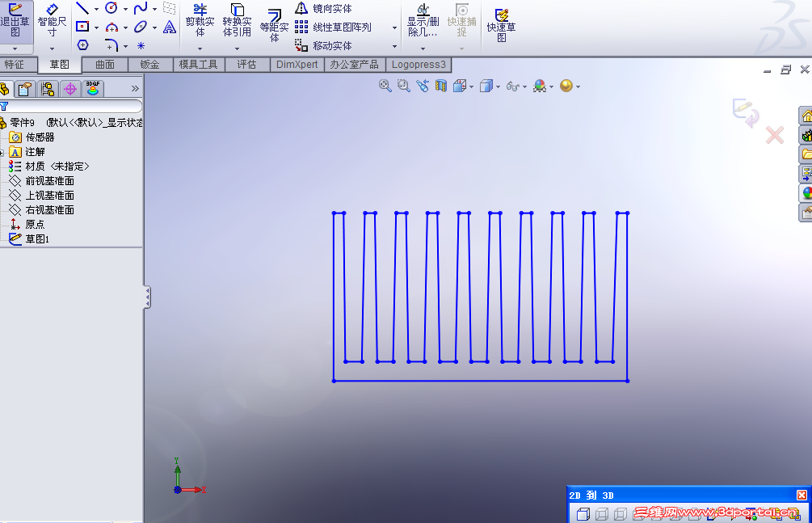Click Linear Sketch Pattern (线性草图阵列)
812x523 pixels.
click(333, 27)
